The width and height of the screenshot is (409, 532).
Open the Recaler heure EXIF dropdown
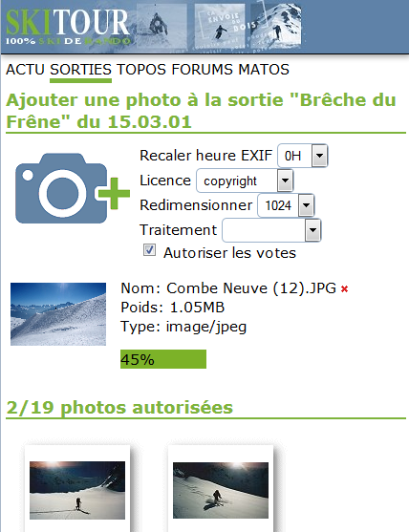point(302,156)
